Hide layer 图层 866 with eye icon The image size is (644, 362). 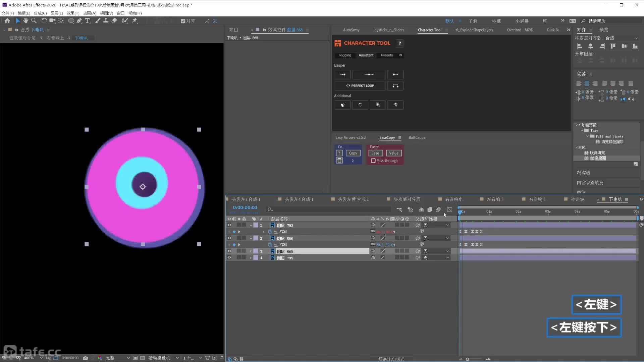pyautogui.click(x=229, y=238)
